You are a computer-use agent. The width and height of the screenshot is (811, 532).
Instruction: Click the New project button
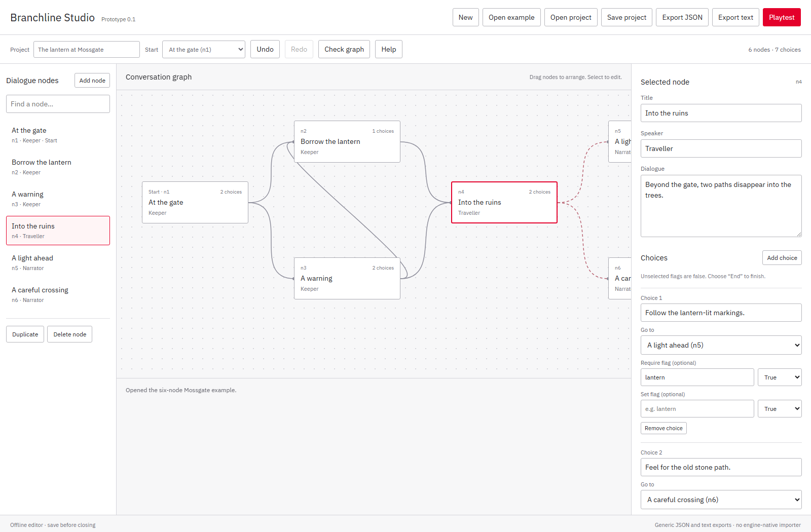tap(465, 17)
